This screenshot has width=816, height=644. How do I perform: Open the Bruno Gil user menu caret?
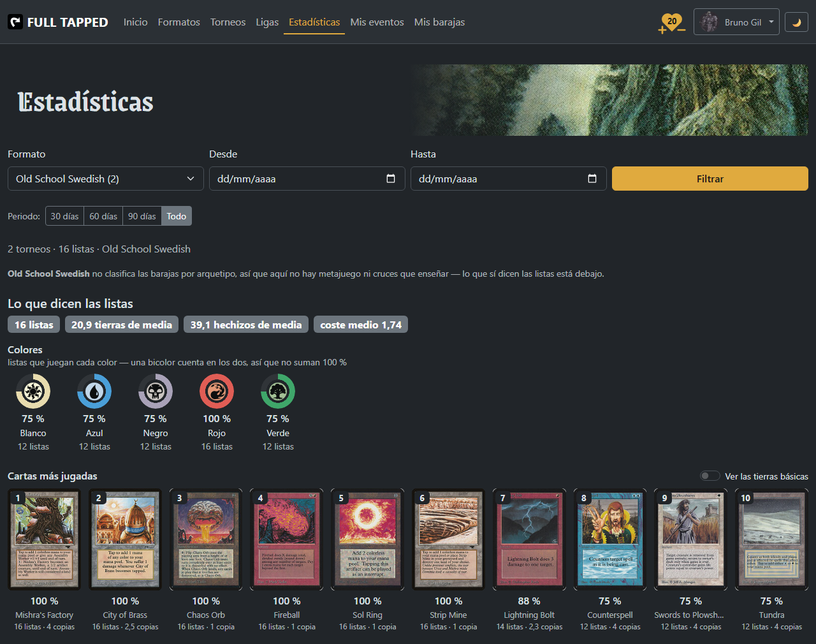tap(771, 22)
